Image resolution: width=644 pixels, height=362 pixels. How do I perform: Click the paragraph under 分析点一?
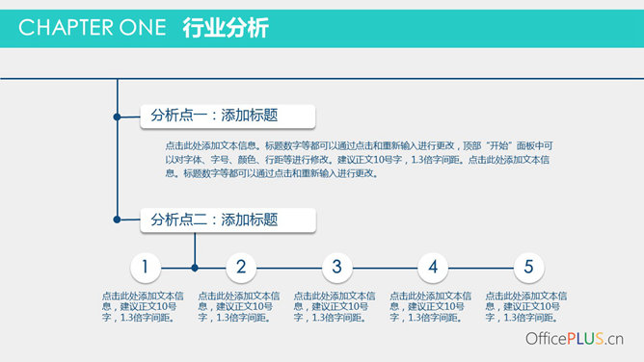359,160
